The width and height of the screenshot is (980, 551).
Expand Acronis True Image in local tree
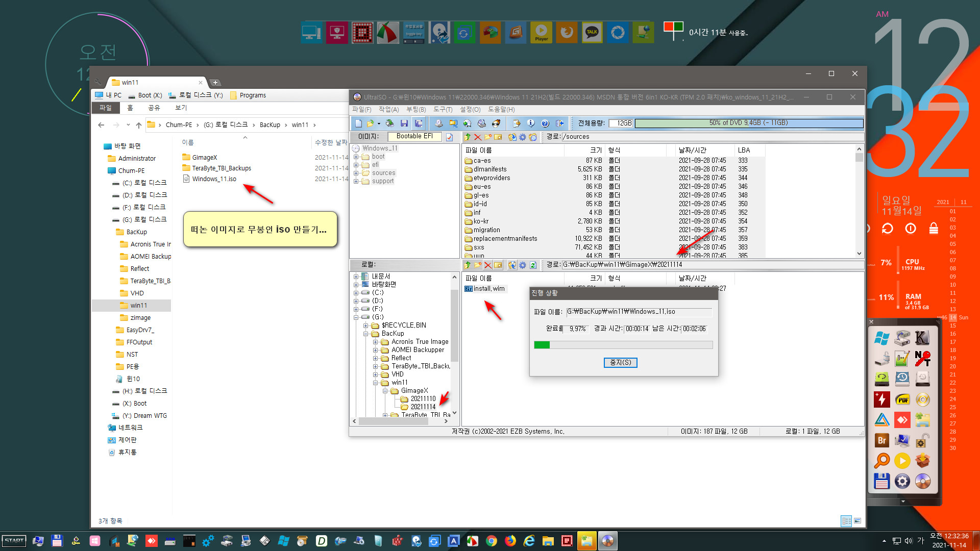376,342
